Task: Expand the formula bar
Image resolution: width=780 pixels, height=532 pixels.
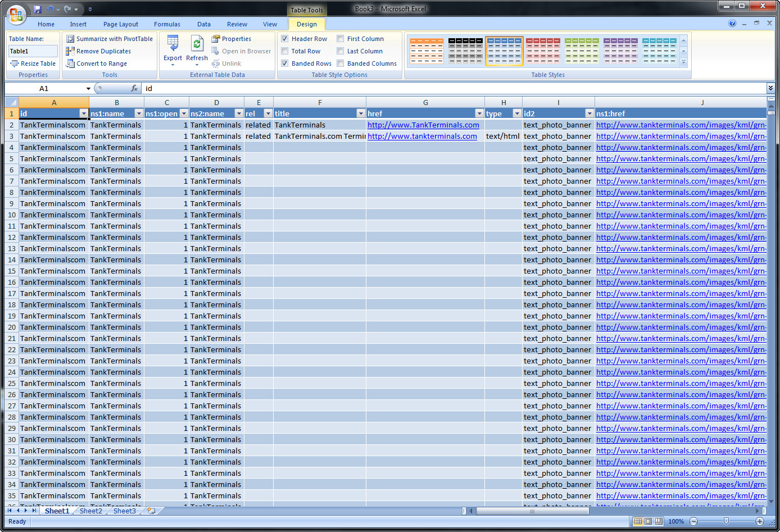Action: [770, 88]
